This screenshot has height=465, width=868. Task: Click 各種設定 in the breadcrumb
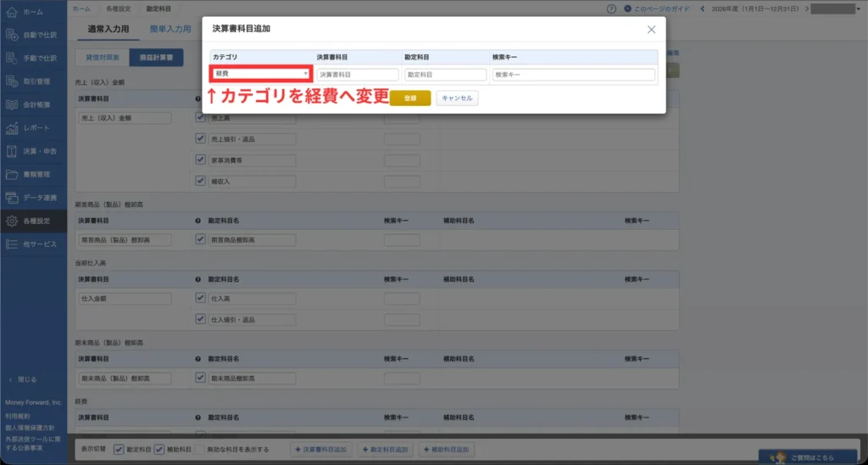point(119,8)
